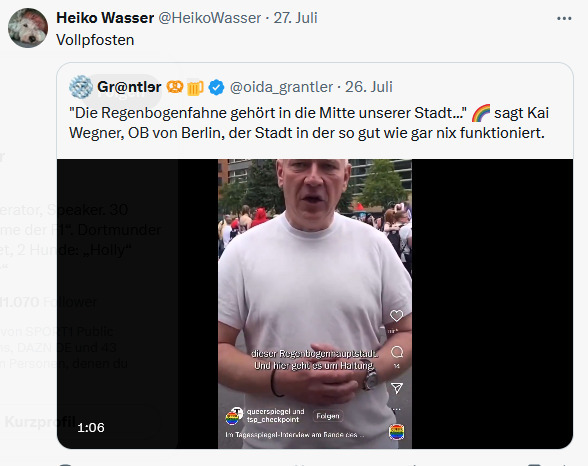Viewport: 588px width, 466px height.
Task: Click the Gr@ntler account avatar
Action: [81, 87]
